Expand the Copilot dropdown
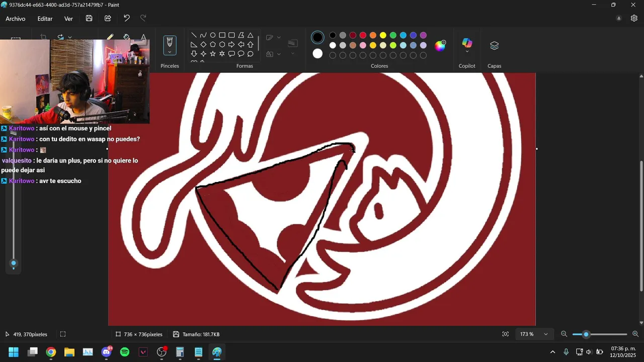The width and height of the screenshot is (644, 362). (467, 51)
